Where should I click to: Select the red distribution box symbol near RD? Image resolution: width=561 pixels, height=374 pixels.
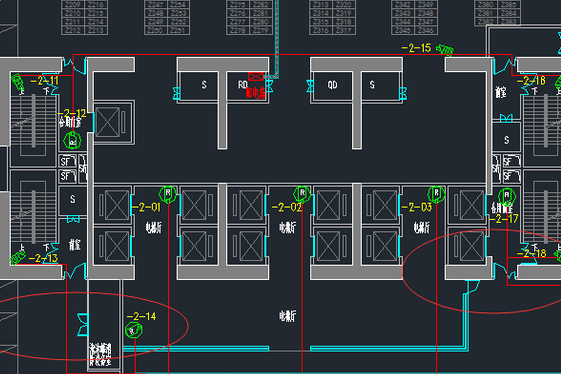point(256,76)
